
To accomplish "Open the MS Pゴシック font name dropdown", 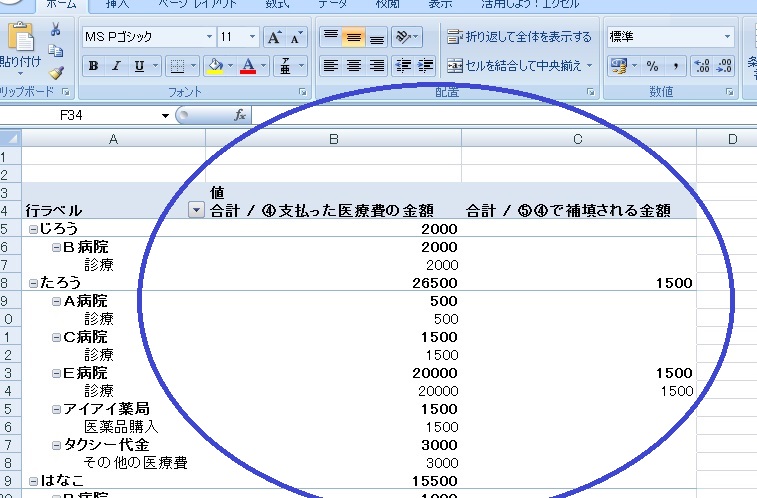I will click(x=209, y=37).
